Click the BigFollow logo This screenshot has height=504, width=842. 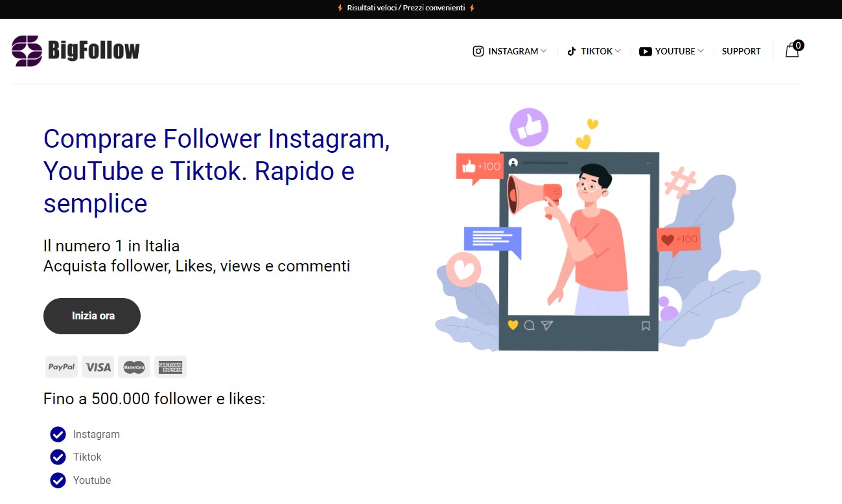[x=75, y=51]
